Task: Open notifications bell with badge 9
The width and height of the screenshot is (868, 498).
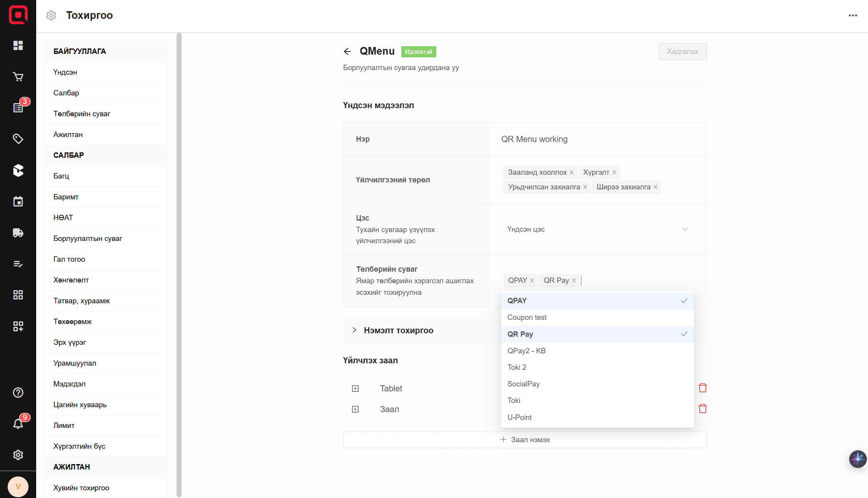Action: pyautogui.click(x=18, y=424)
